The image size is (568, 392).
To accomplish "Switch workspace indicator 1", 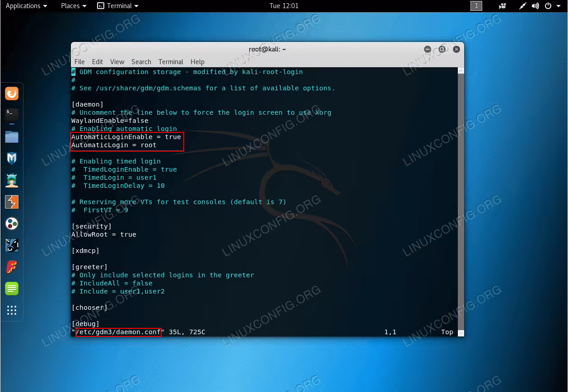I will (476, 6).
